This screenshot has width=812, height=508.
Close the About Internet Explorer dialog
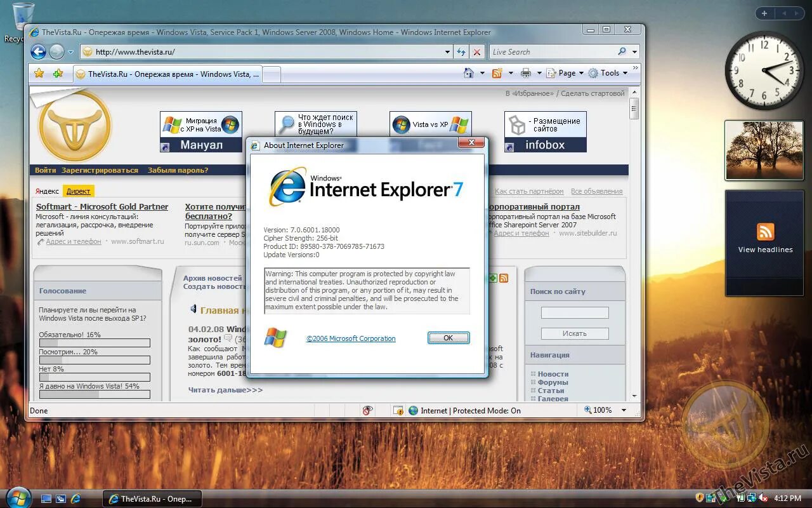pos(471,143)
